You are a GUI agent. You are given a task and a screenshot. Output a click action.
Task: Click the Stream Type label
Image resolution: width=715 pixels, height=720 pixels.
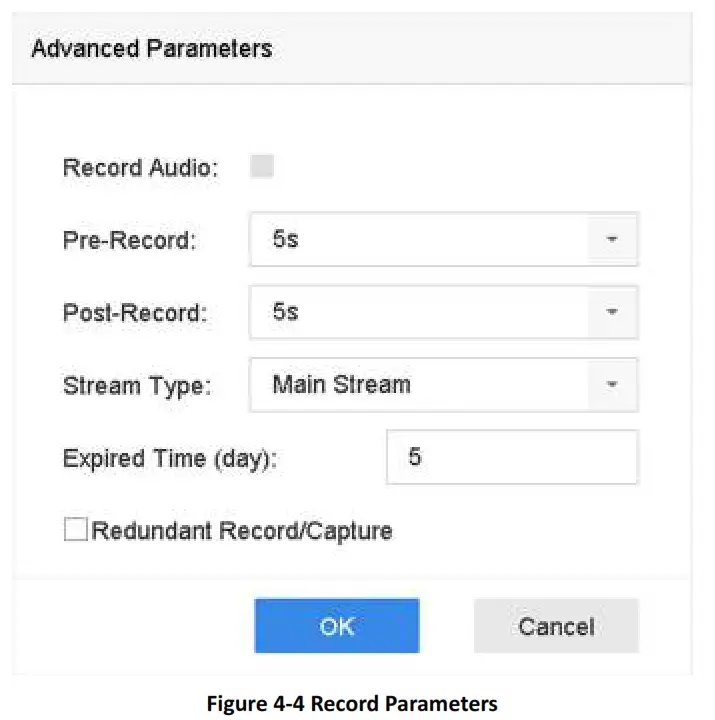[137, 385]
